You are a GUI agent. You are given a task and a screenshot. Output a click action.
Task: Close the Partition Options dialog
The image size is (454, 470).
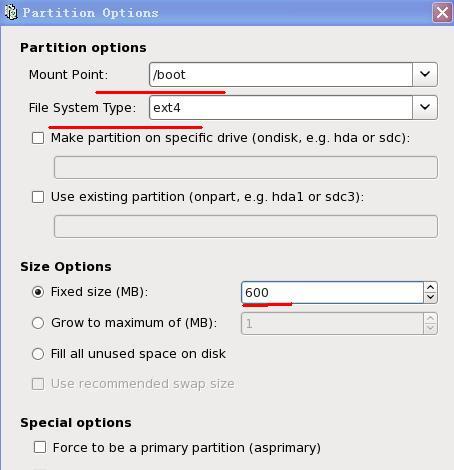click(442, 13)
